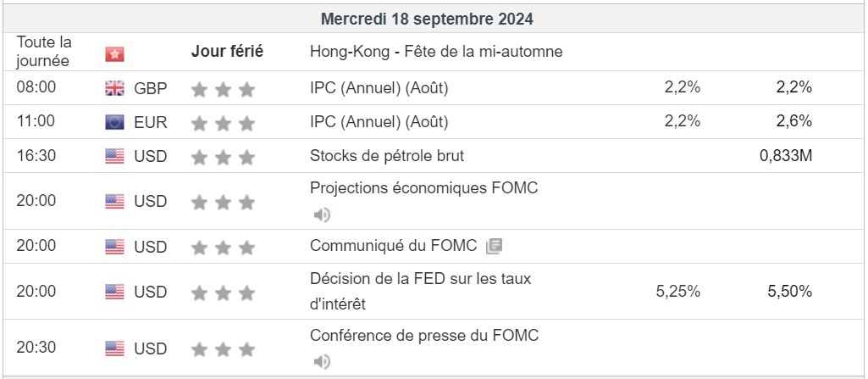Open news icon beside Communiqué du FOMC
868x379 pixels.
pyautogui.click(x=495, y=247)
